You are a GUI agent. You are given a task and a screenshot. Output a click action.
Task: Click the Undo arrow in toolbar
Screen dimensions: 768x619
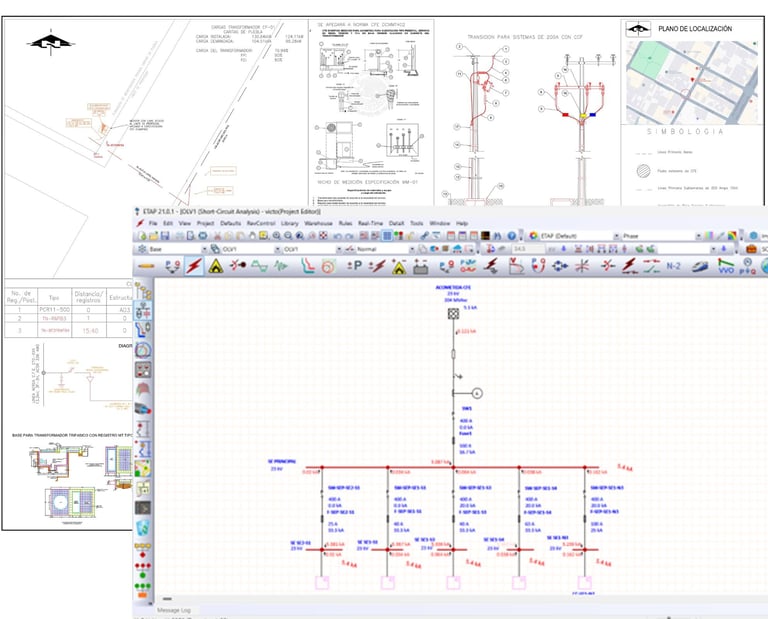[337, 236]
